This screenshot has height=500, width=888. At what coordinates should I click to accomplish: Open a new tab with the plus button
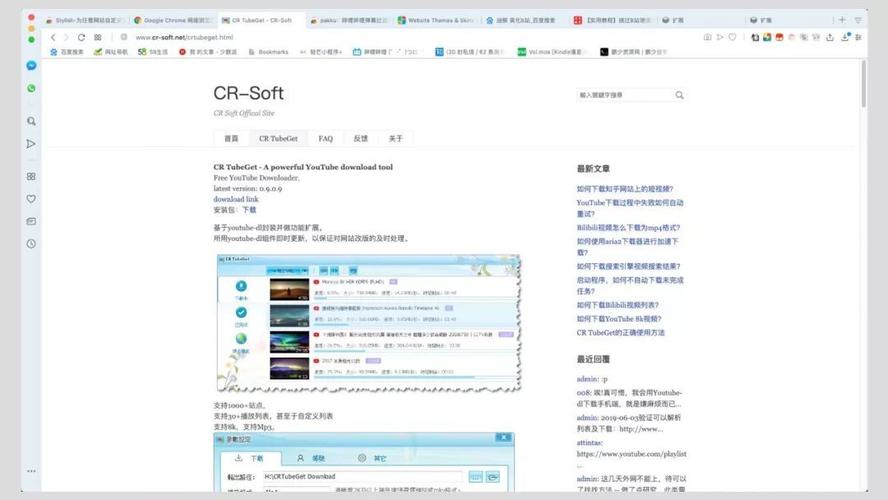coord(842,20)
